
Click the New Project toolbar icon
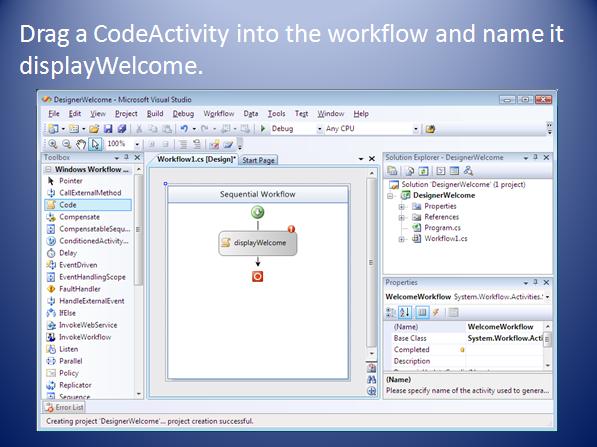pos(53,129)
